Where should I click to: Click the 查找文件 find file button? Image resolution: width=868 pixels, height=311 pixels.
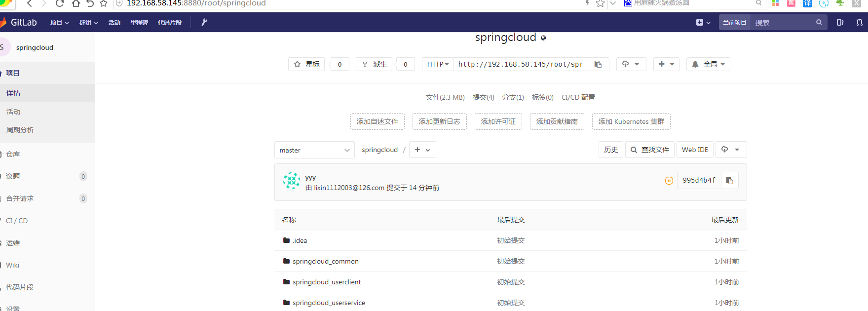[x=650, y=150]
